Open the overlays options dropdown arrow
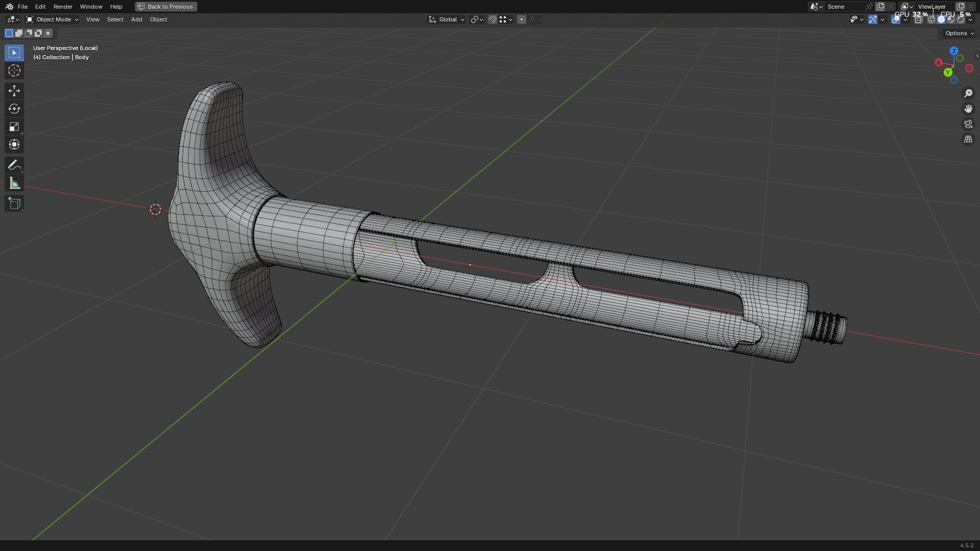 pos(905,19)
